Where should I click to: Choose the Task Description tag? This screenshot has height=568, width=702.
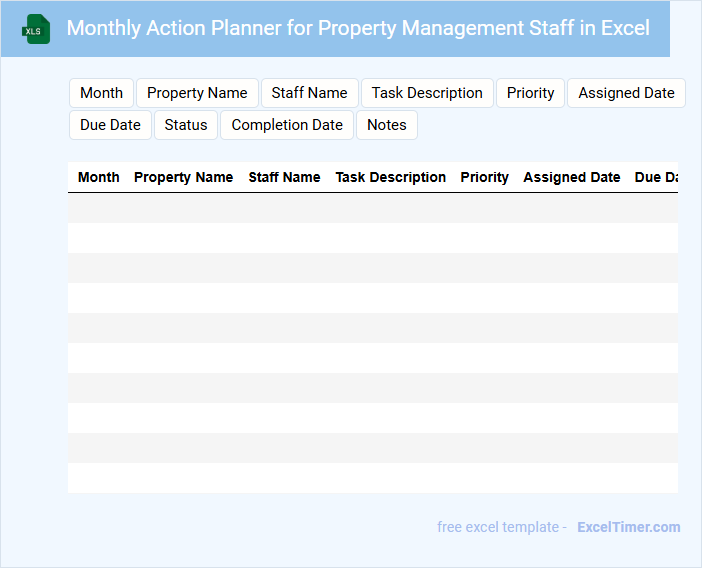pyautogui.click(x=427, y=93)
